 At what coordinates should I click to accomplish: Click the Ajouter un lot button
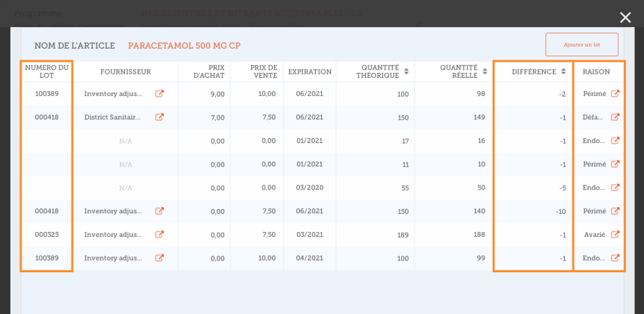(x=582, y=44)
